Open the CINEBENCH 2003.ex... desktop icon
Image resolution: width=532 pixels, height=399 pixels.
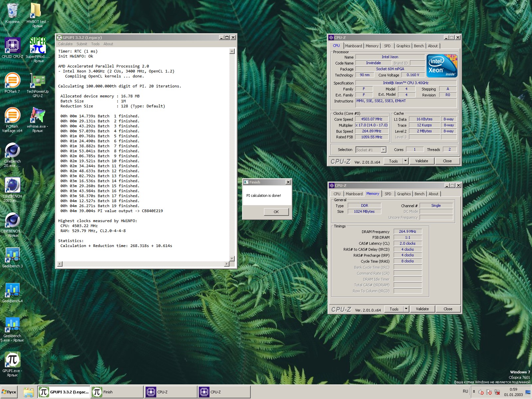point(12,190)
